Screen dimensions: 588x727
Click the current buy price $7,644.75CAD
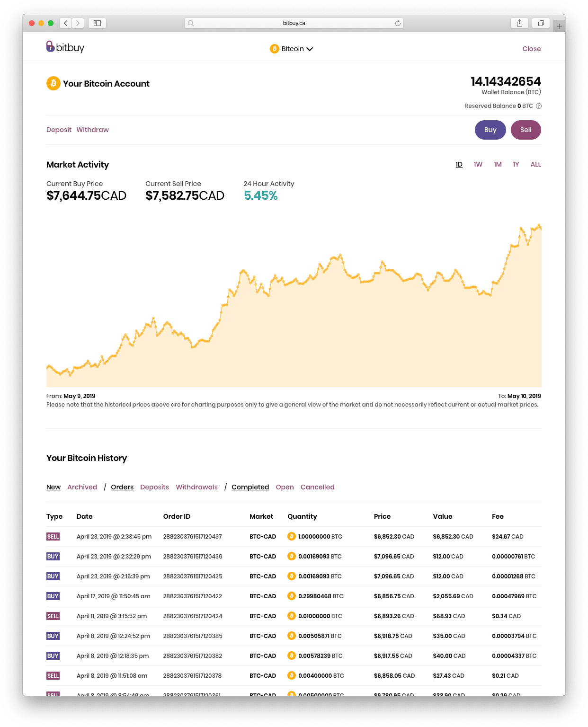point(86,195)
